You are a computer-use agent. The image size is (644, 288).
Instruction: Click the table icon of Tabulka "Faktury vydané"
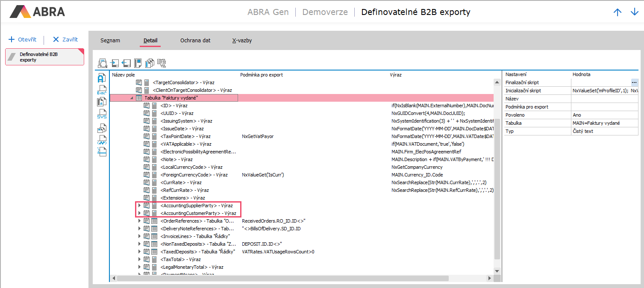(x=139, y=98)
